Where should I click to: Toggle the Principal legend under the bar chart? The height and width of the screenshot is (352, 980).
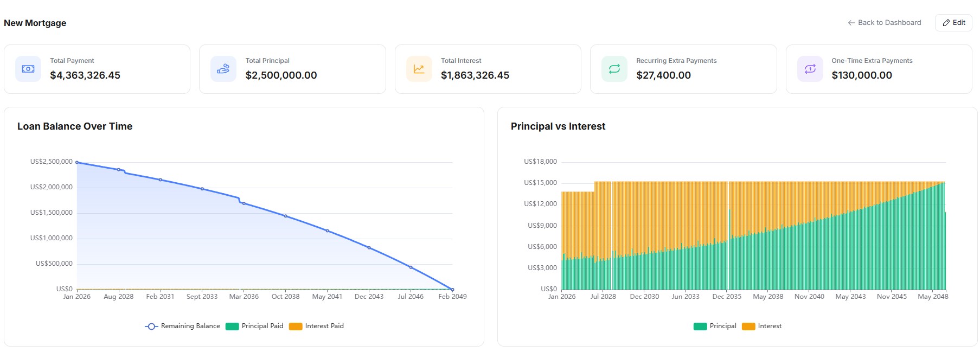[716, 326]
